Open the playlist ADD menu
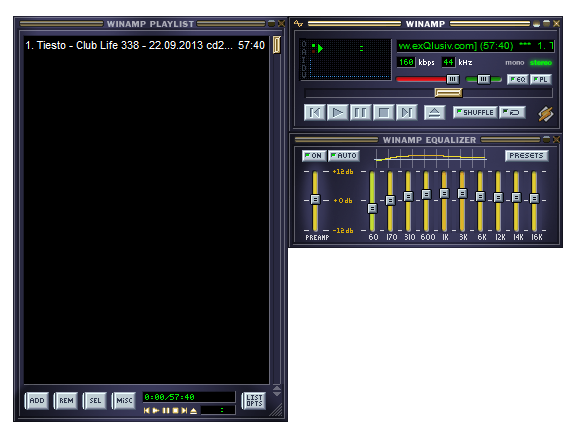 [36, 400]
